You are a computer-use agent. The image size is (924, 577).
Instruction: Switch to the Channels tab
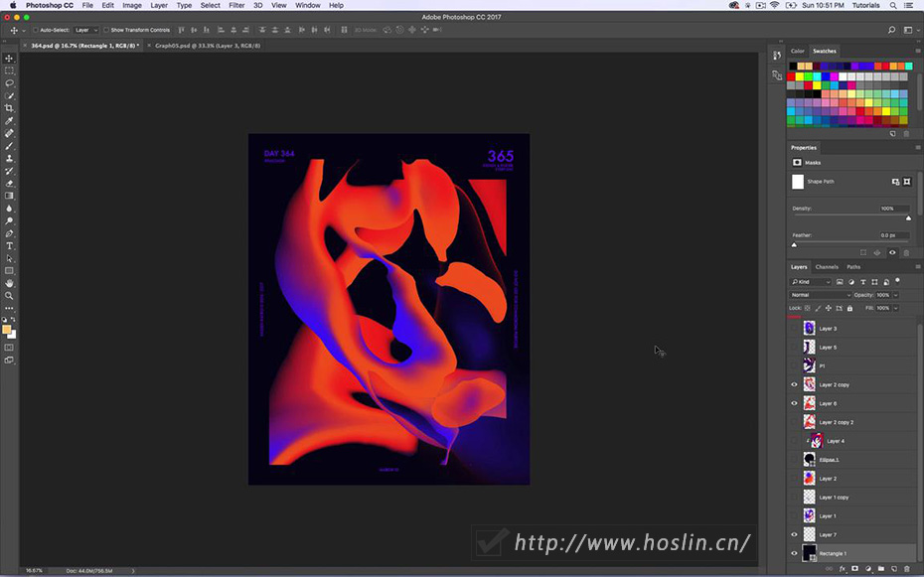(827, 267)
